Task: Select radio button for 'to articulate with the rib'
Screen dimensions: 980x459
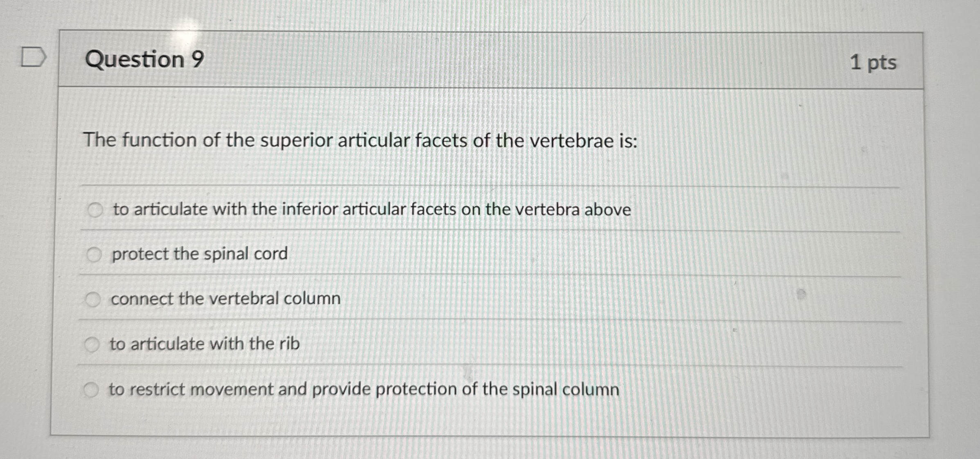Action: point(92,344)
